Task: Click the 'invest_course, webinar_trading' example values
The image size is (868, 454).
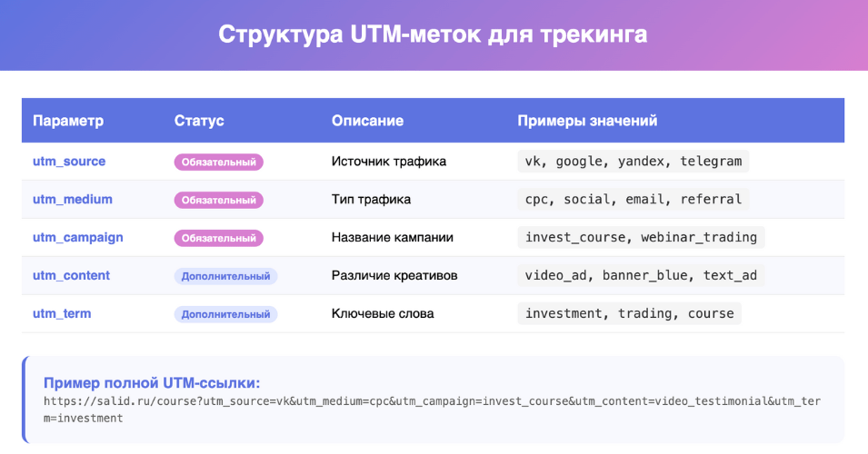Action: 641,238
